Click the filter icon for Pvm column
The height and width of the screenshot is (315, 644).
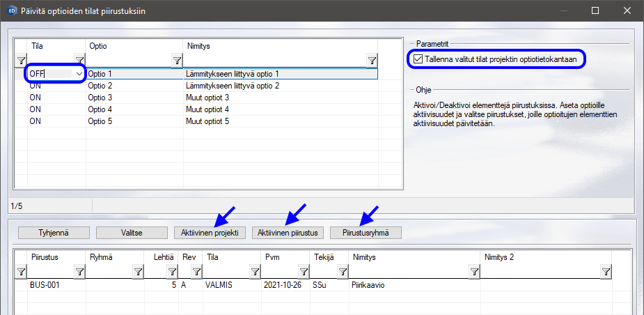304,272
